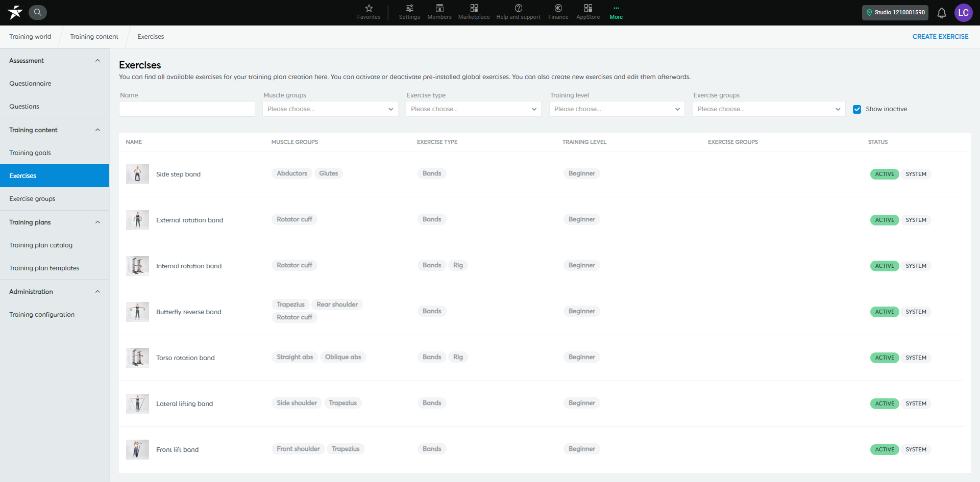Open Lateral lifting band thumbnail
Screen dimensions: 980x482
(137, 403)
